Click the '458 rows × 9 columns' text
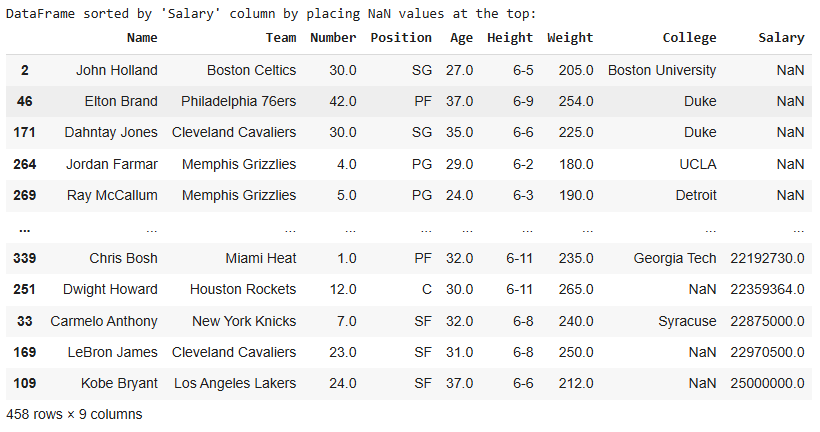The width and height of the screenshot is (820, 432). point(74,414)
